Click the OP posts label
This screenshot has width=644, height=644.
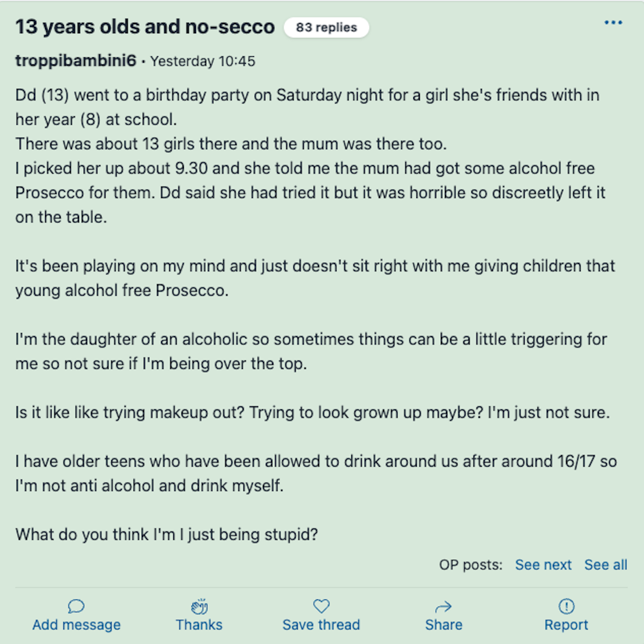point(471,565)
